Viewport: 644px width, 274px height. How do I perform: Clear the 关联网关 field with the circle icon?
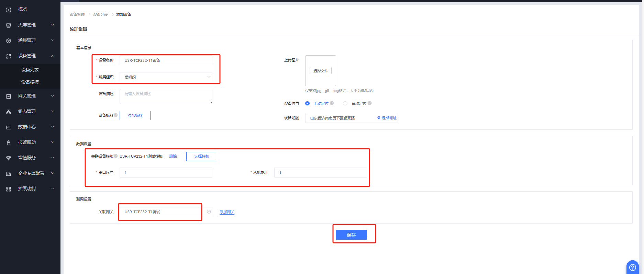tap(209, 212)
